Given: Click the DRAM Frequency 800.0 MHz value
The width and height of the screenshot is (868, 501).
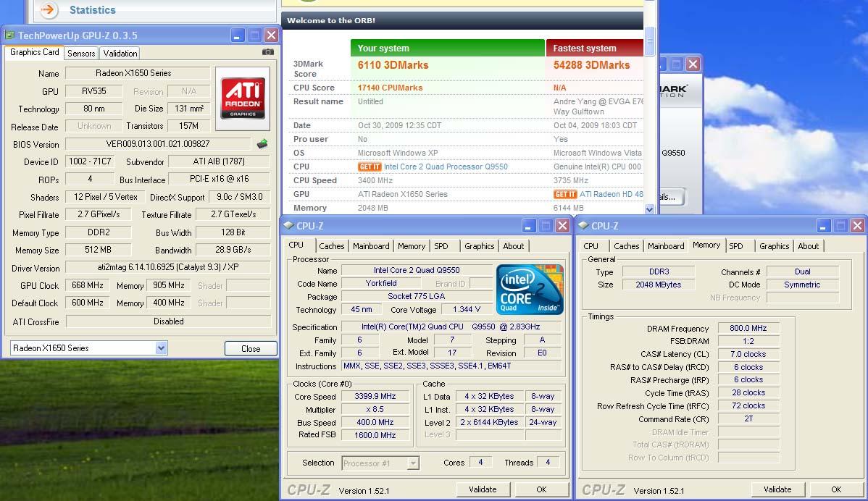Looking at the screenshot, I should (x=748, y=328).
